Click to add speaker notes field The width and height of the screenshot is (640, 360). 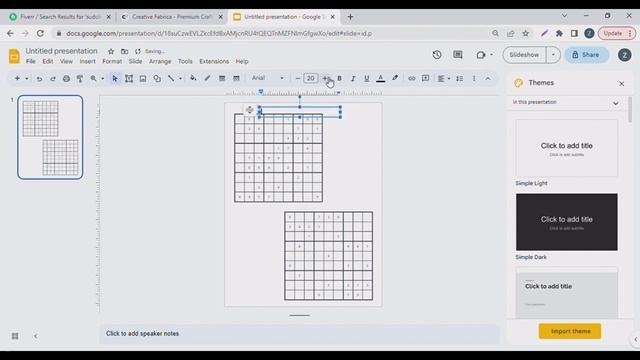(299, 334)
